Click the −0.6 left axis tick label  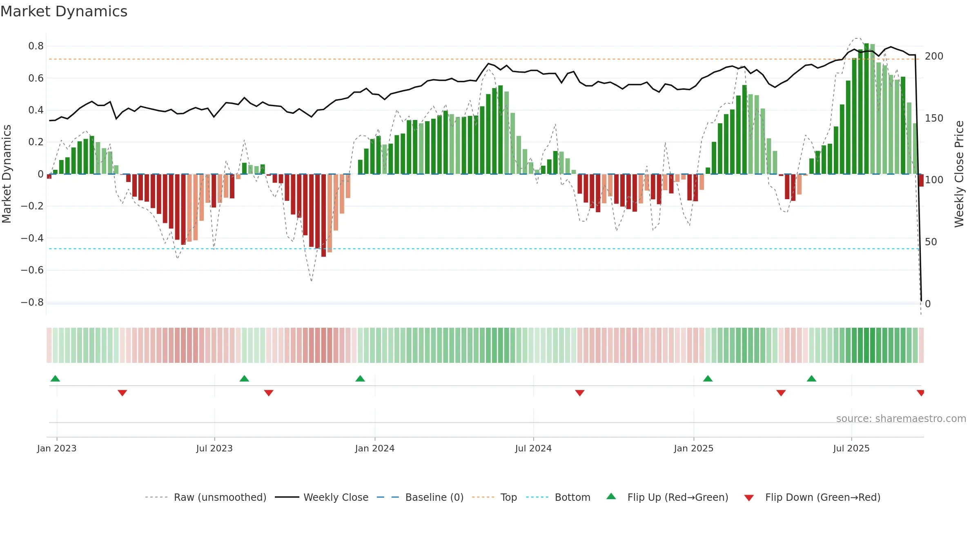[32, 270]
